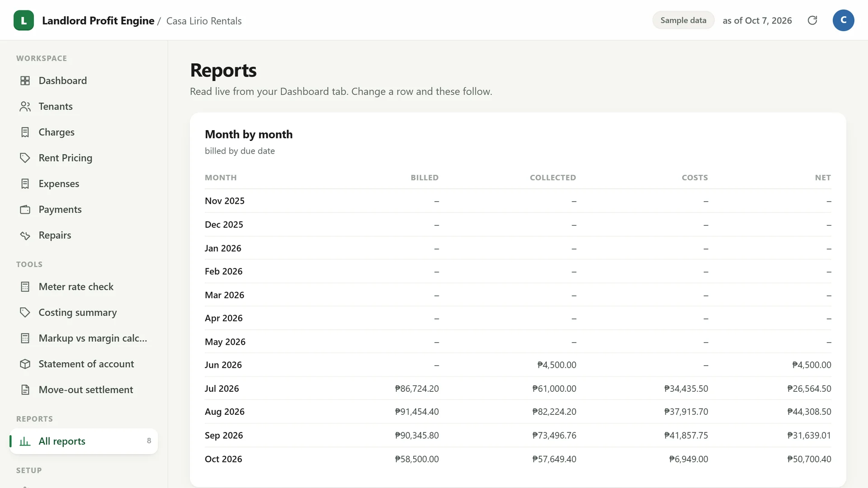868x488 pixels.
Task: Open the Costing summary tool
Action: [x=84, y=312]
